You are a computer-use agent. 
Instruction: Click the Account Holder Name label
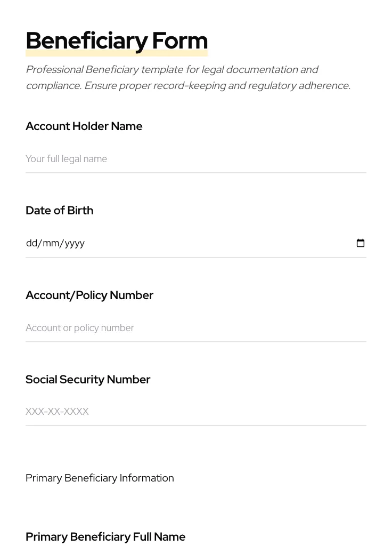click(x=84, y=126)
